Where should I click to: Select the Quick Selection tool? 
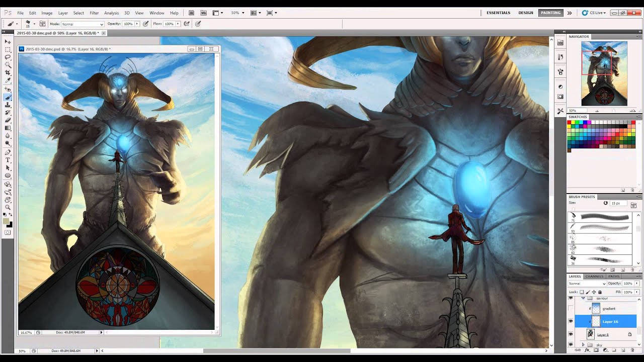[8, 65]
